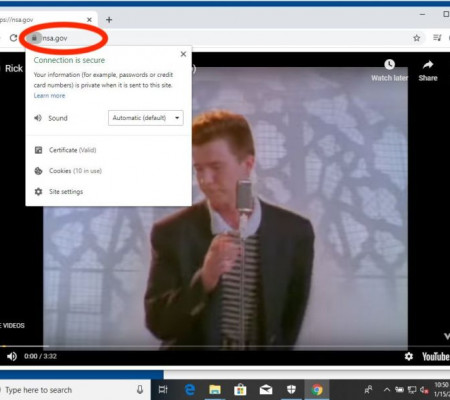
Task: Select the nsa.gov browser tab
Action: [x=47, y=20]
